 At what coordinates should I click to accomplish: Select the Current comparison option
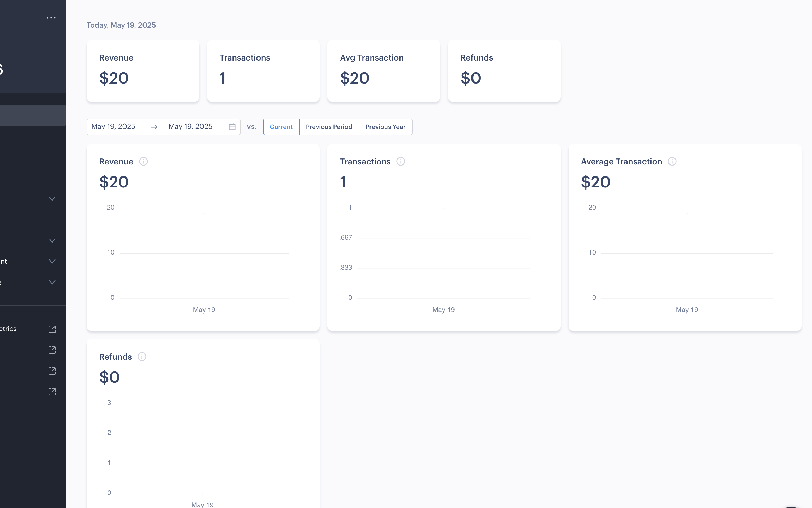click(281, 127)
